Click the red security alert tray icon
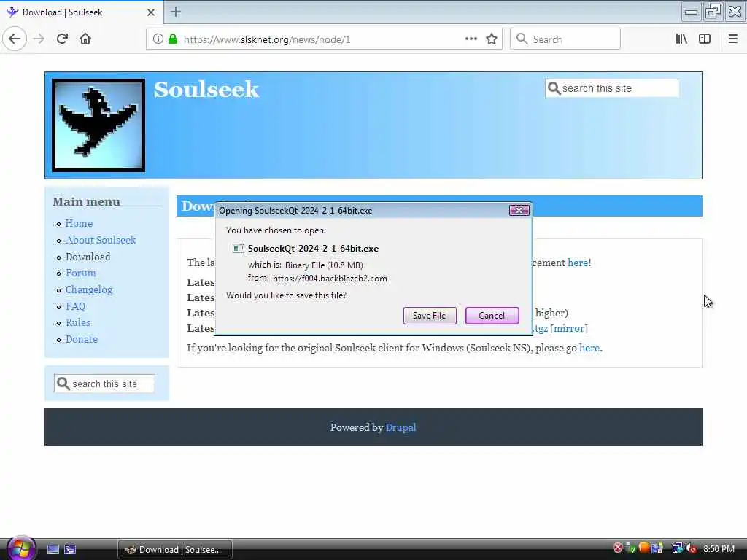Image resolution: width=747 pixels, height=560 pixels. 618,548
